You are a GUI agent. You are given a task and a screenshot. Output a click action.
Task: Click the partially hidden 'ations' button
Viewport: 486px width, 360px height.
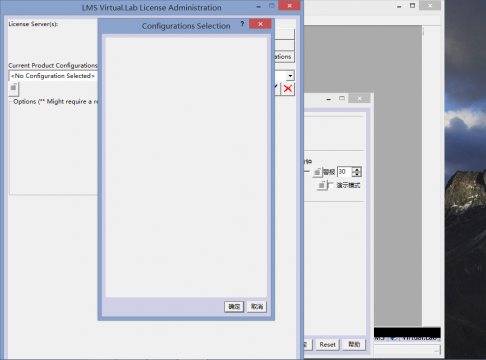coord(284,57)
